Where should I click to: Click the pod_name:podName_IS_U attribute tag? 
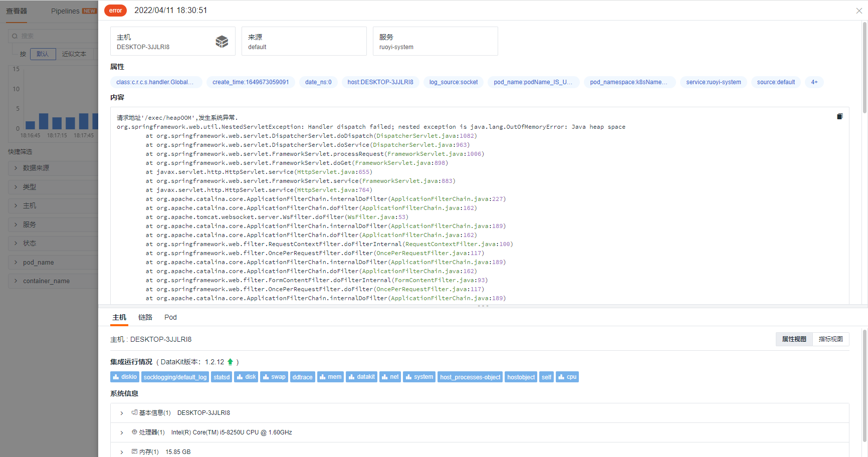[534, 82]
